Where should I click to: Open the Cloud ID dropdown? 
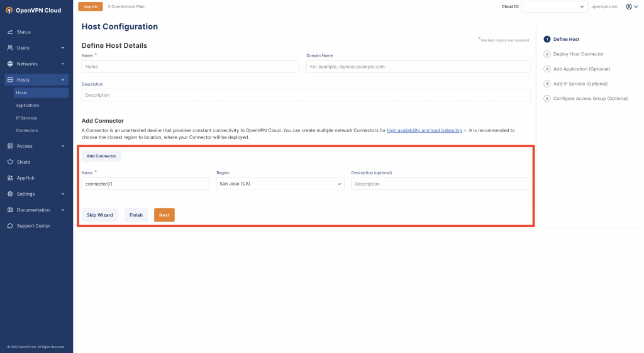click(555, 6)
